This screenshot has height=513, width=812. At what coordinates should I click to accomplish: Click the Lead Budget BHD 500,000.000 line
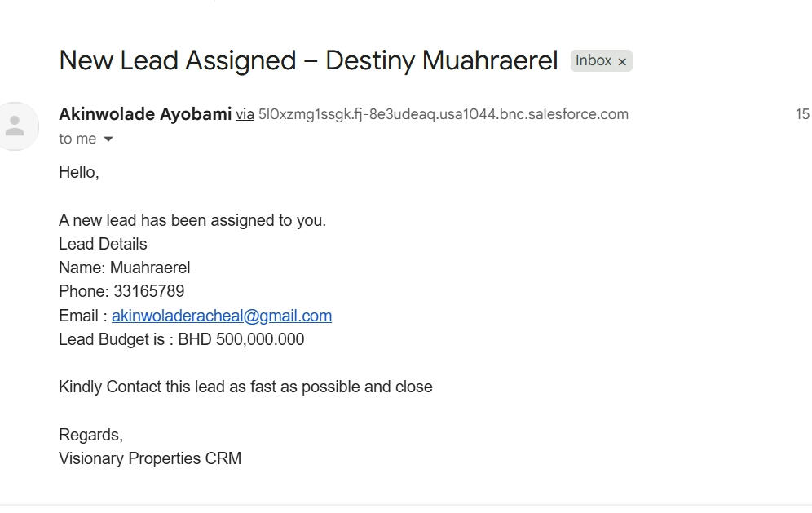[x=181, y=339]
